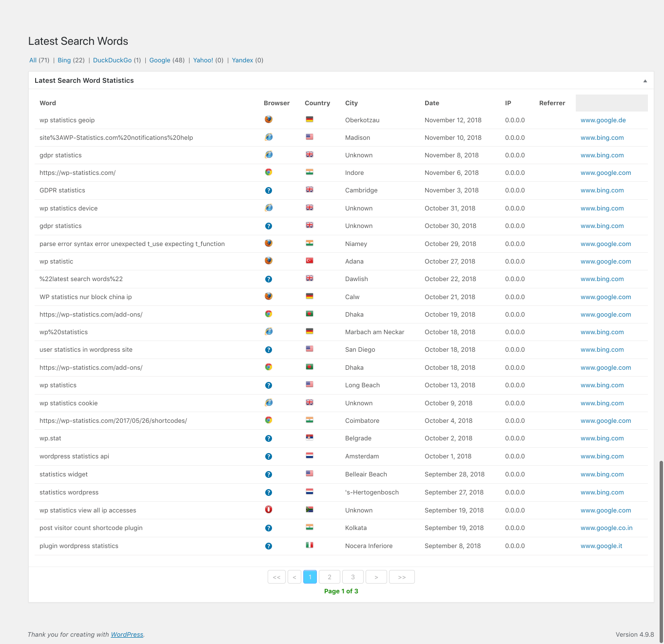
Task: Click South African flag for 'view all ip accesses'
Action: 310,510
